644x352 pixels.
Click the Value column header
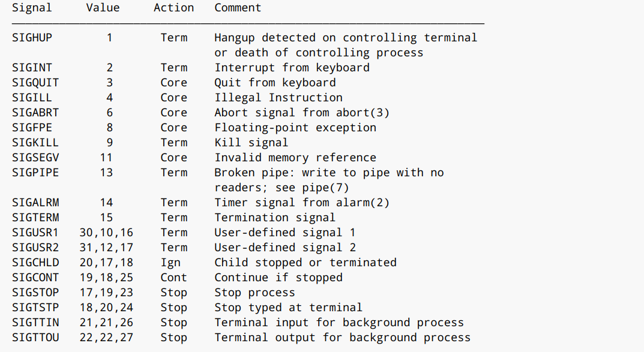[103, 8]
